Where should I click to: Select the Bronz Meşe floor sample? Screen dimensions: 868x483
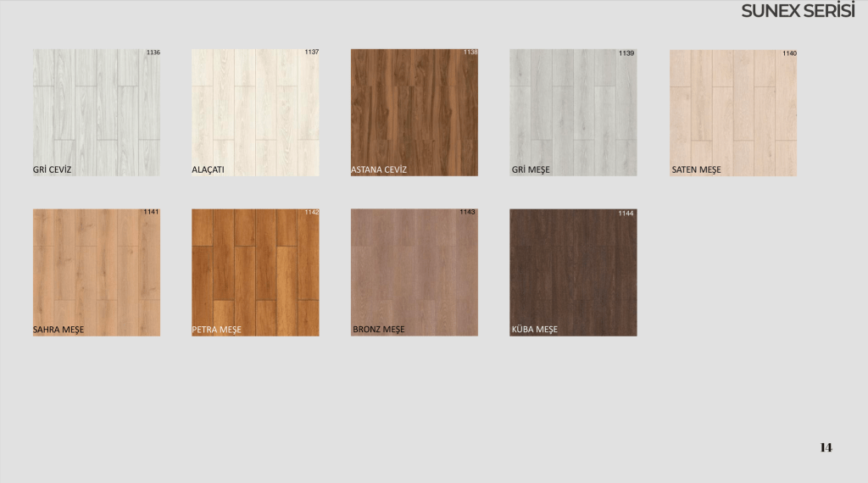[x=414, y=271]
